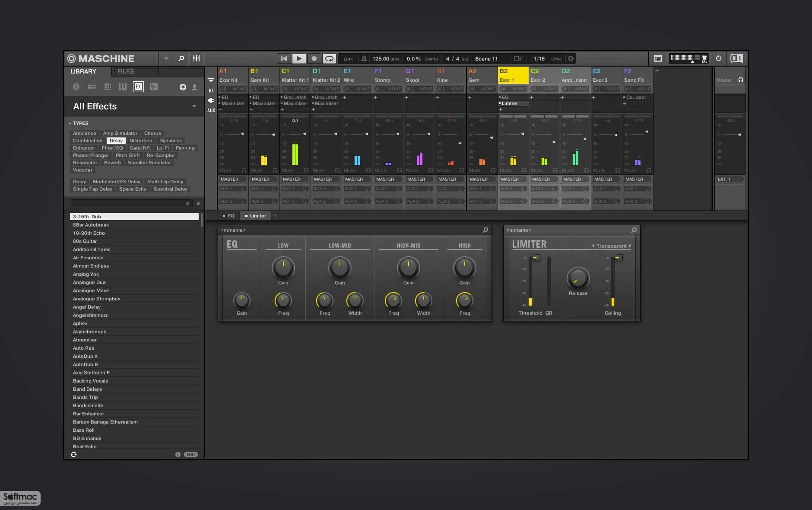Viewport: 812px width, 510px height.
Task: Select Limiter plug-in slot in B2 channel
Action: [x=513, y=103]
